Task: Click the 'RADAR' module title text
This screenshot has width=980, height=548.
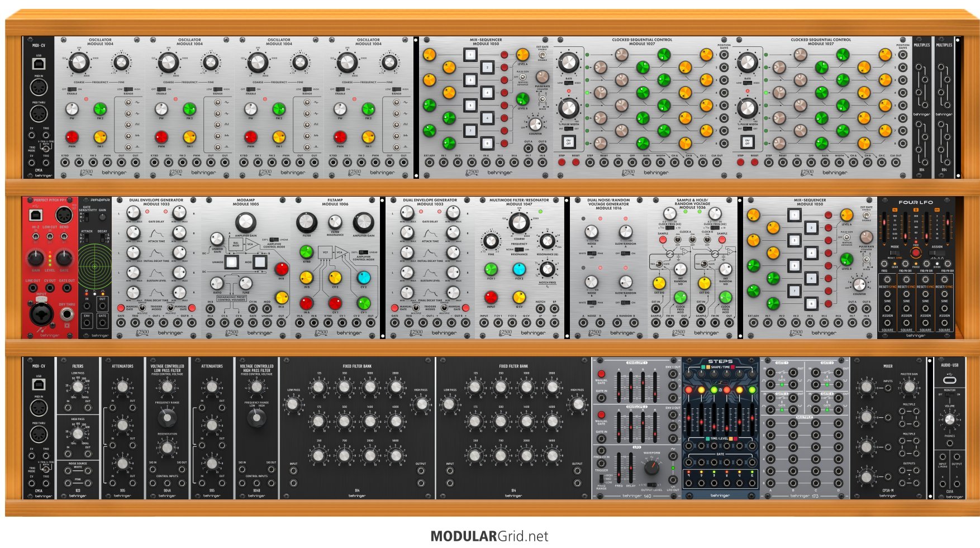Action: click(x=100, y=199)
